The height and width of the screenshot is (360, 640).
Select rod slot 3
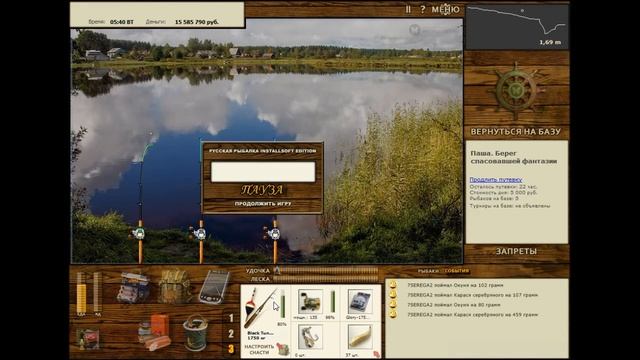[x=231, y=349]
